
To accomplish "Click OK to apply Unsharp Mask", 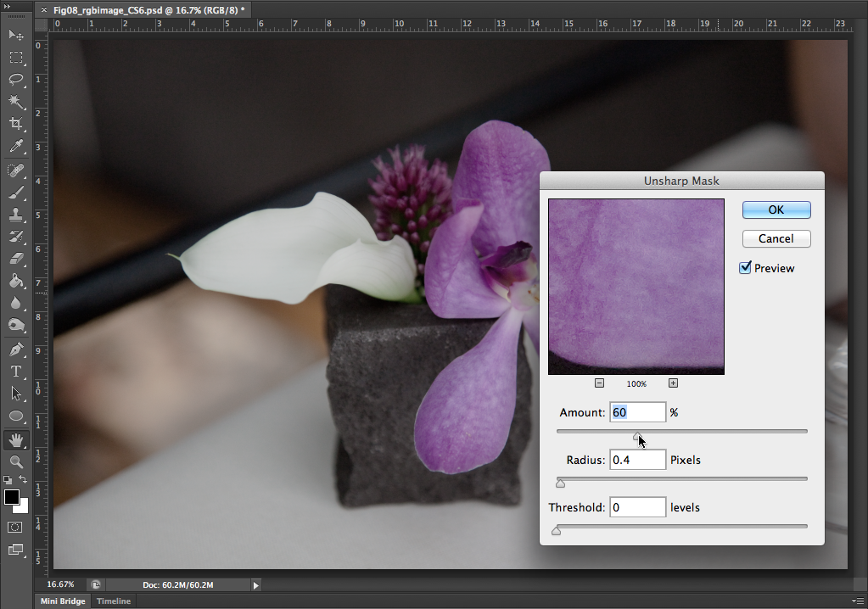I will [x=776, y=210].
